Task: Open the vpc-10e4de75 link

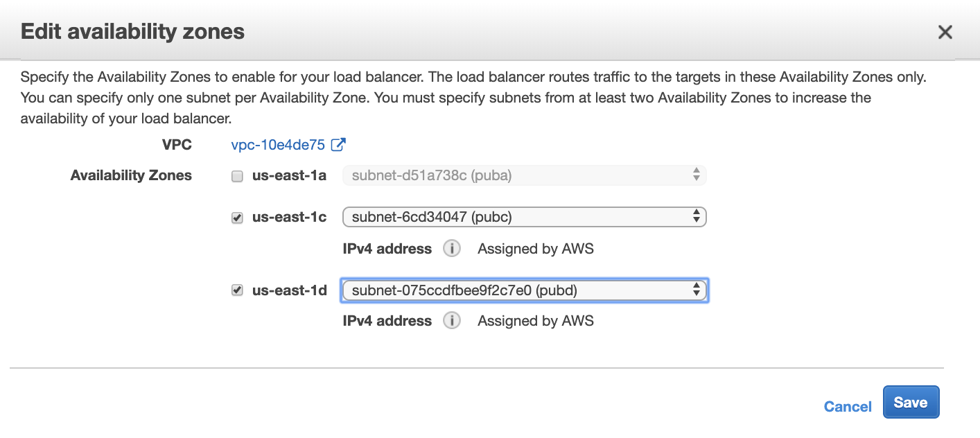Action: (278, 145)
